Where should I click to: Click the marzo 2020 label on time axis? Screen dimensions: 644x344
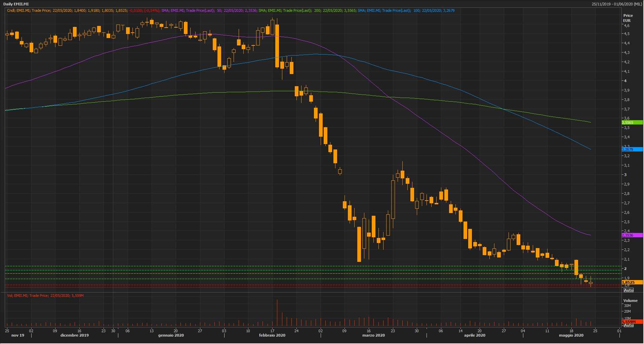(373, 335)
